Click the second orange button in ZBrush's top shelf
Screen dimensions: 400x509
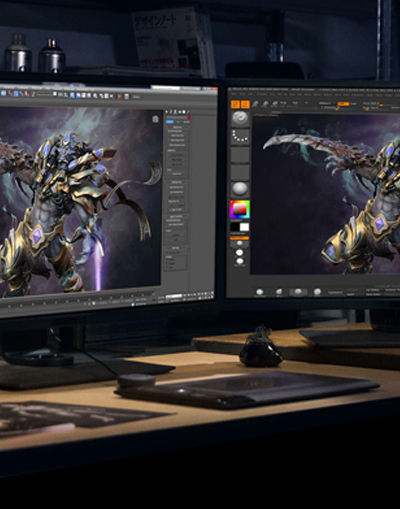[245, 104]
